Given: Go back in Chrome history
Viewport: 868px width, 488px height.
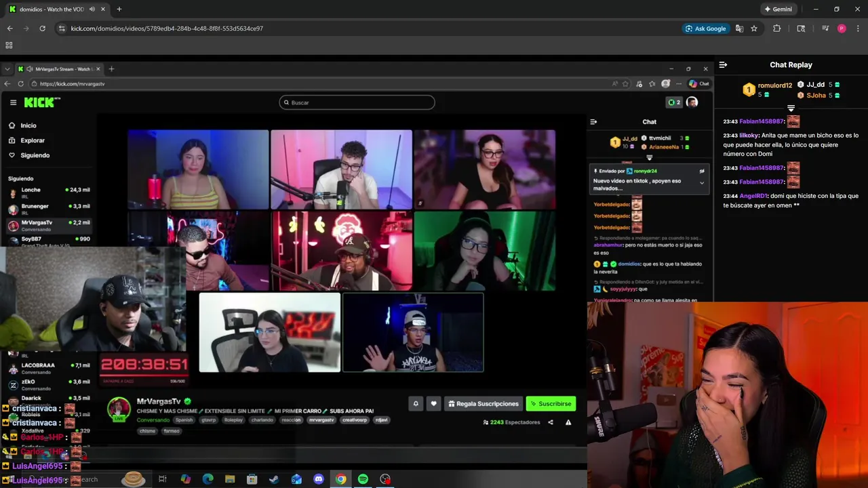Looking at the screenshot, I should click(9, 28).
